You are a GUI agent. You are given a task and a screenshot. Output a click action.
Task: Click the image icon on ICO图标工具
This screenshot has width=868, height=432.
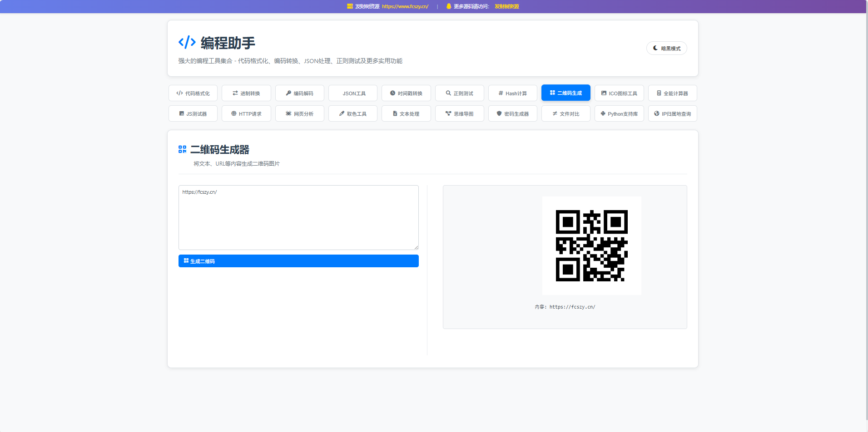click(x=604, y=93)
